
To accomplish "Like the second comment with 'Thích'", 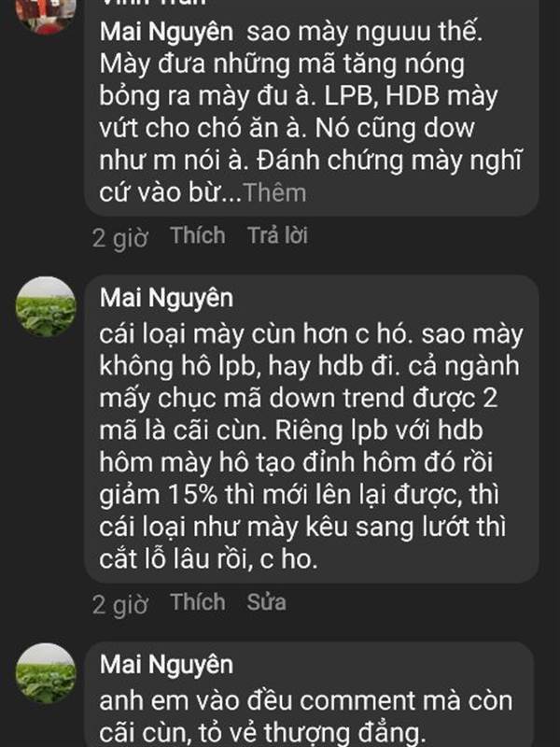I will [198, 602].
